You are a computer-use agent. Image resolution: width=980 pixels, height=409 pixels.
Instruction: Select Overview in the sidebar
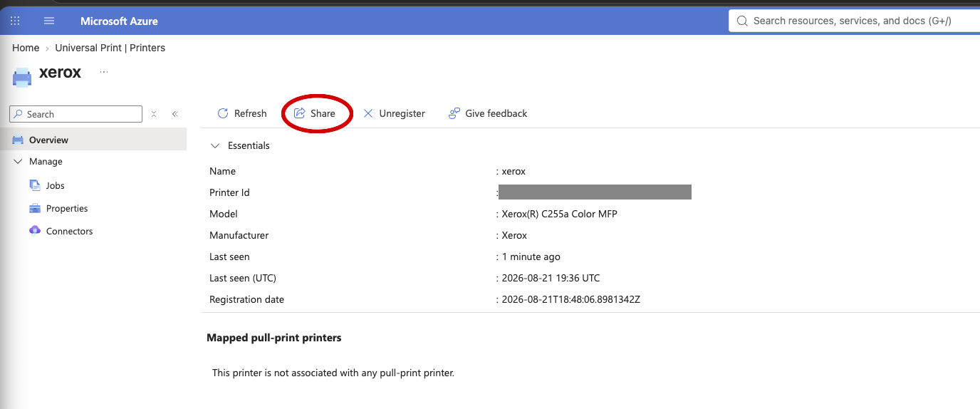point(93,140)
